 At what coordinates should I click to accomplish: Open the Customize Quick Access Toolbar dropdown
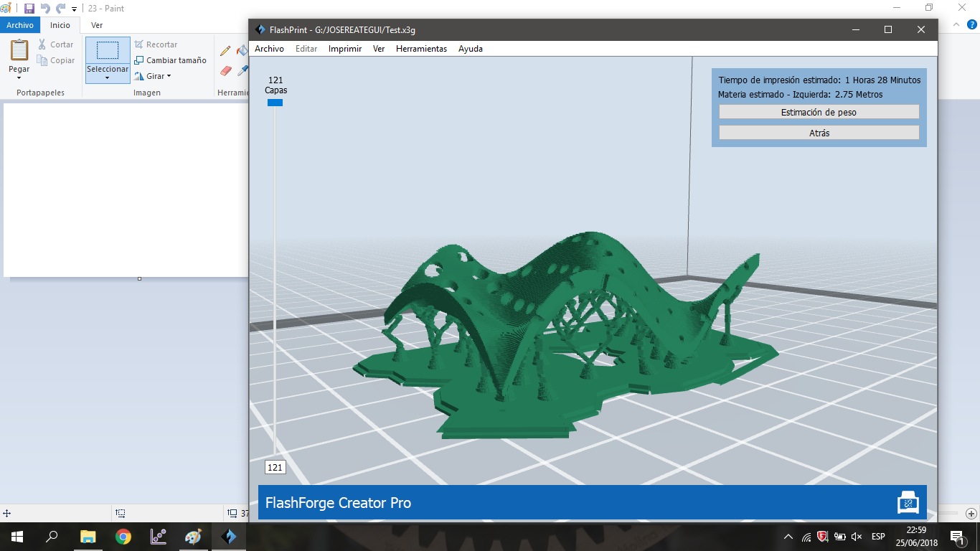pos(74,9)
